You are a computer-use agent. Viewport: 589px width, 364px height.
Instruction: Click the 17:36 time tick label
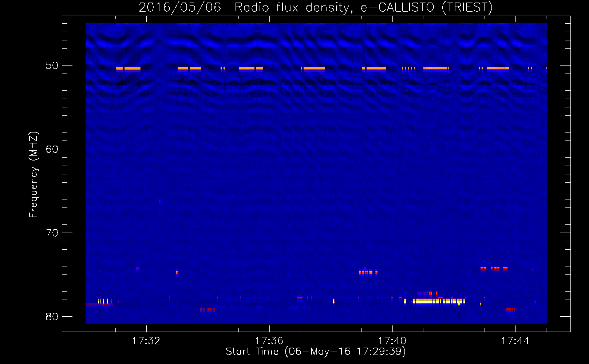click(x=269, y=341)
